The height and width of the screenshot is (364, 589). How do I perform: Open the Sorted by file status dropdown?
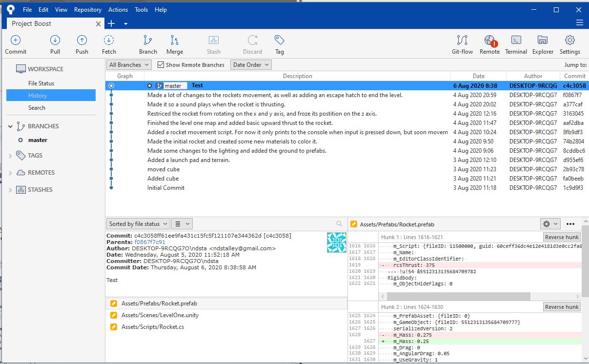click(x=138, y=224)
